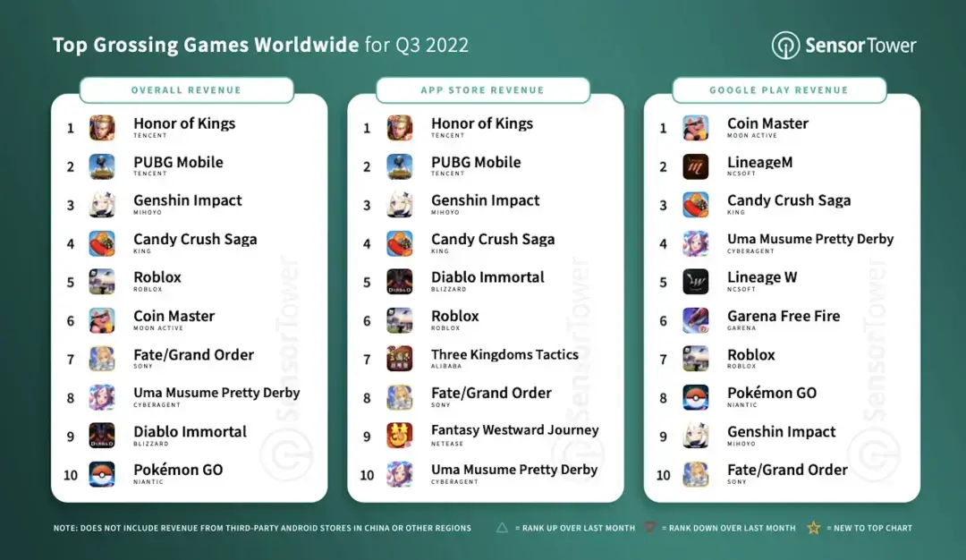Click the Lineage W game icon
Screen dimensions: 966x560
tap(696, 282)
